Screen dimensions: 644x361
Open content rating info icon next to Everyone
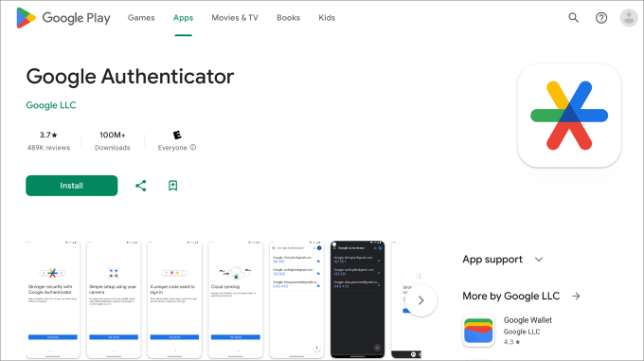193,148
